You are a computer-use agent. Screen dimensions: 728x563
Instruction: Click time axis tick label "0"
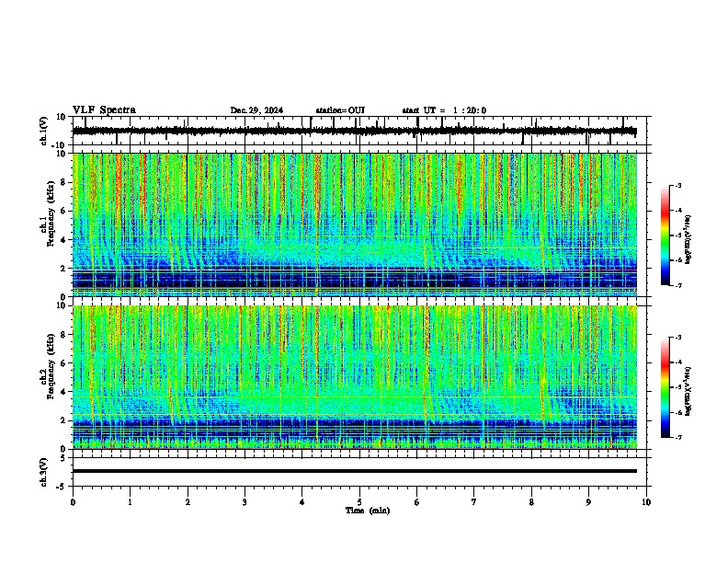73,502
